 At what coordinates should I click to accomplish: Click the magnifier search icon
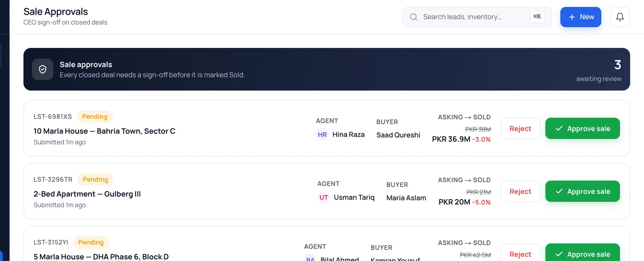[x=413, y=17]
